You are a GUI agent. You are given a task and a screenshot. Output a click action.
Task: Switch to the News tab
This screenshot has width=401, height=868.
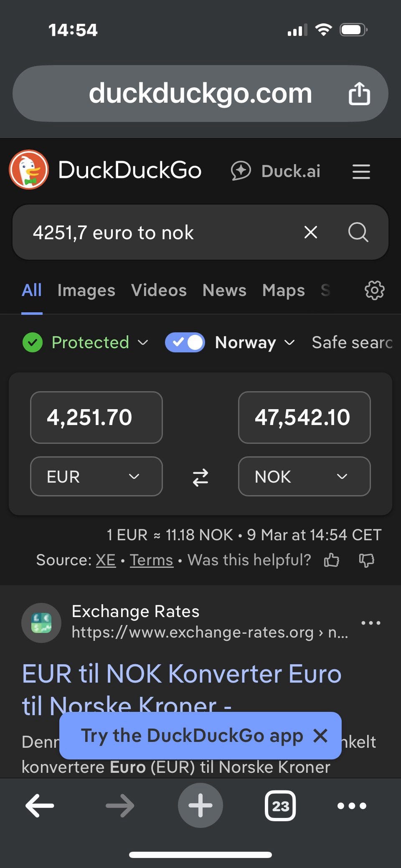(224, 290)
